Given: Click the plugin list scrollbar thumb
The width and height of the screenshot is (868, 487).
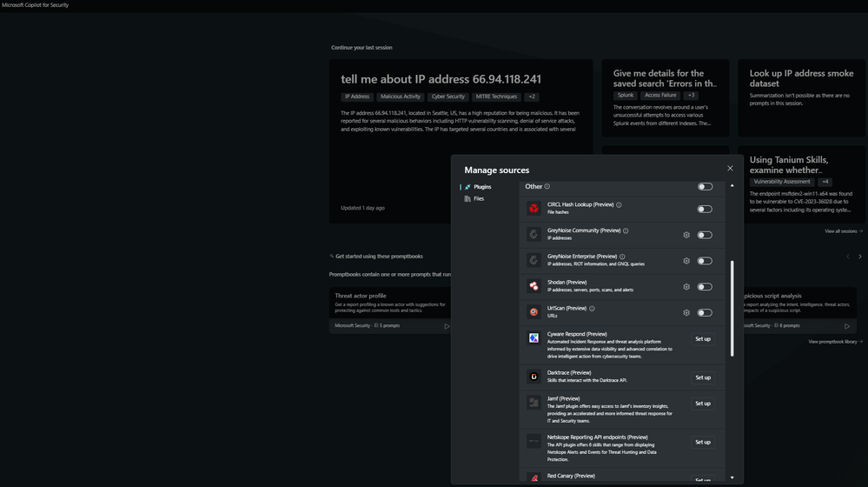Looking at the screenshot, I should 732,308.
